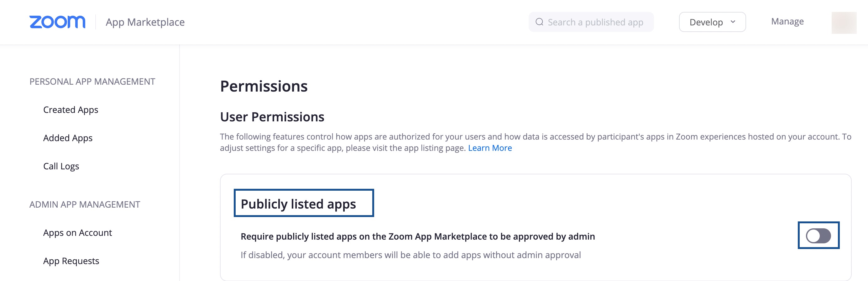Open Created Apps in sidebar
Image resolution: width=868 pixels, height=281 pixels.
coord(71,110)
